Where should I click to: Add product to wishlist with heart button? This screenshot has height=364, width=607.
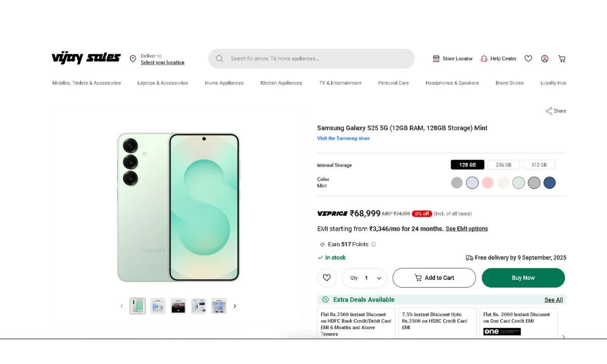[327, 278]
